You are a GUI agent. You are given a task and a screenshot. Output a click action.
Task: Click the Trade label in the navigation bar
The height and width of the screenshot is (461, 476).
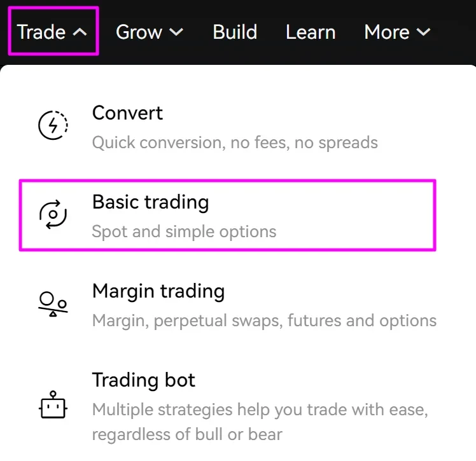point(41,32)
